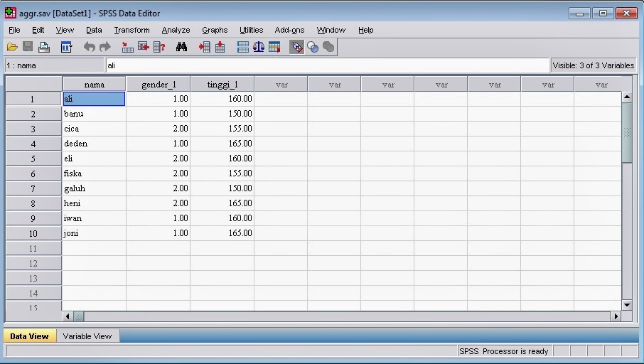Click the Insert Cases icon
The image size is (644, 364).
204,47
